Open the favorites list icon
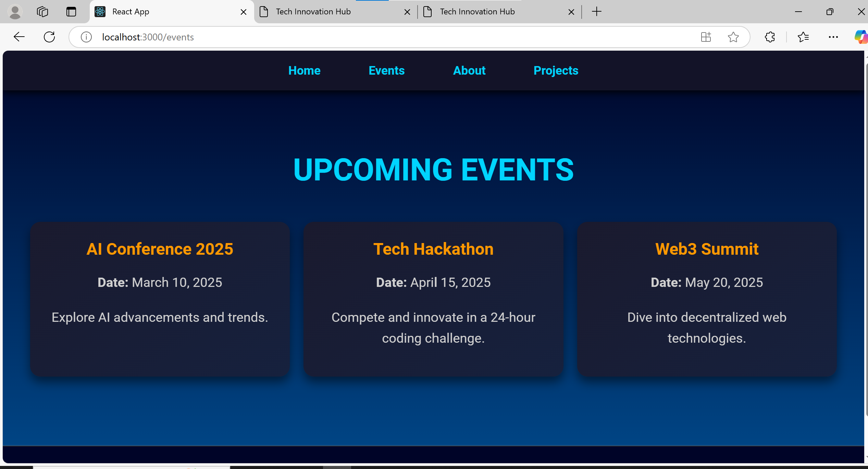Screen dimensions: 868x469 click(x=803, y=37)
